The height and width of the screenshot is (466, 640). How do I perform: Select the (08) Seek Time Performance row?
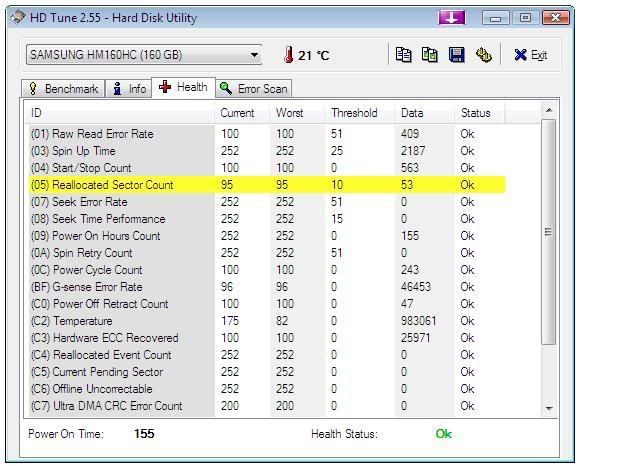tap(265, 219)
